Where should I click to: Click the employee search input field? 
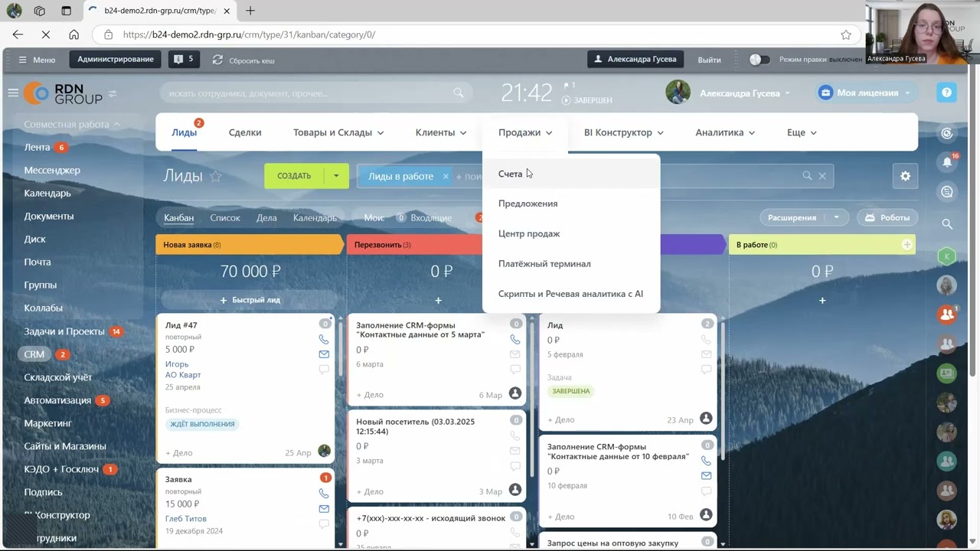point(315,93)
